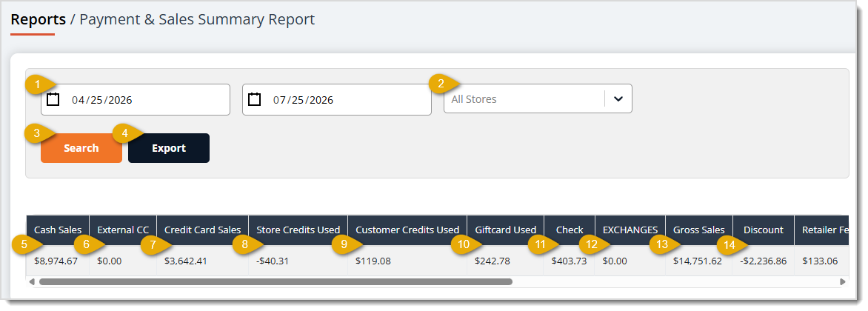Select the $133.06 value cell
This screenshot has width=868, height=311.
[x=820, y=261]
